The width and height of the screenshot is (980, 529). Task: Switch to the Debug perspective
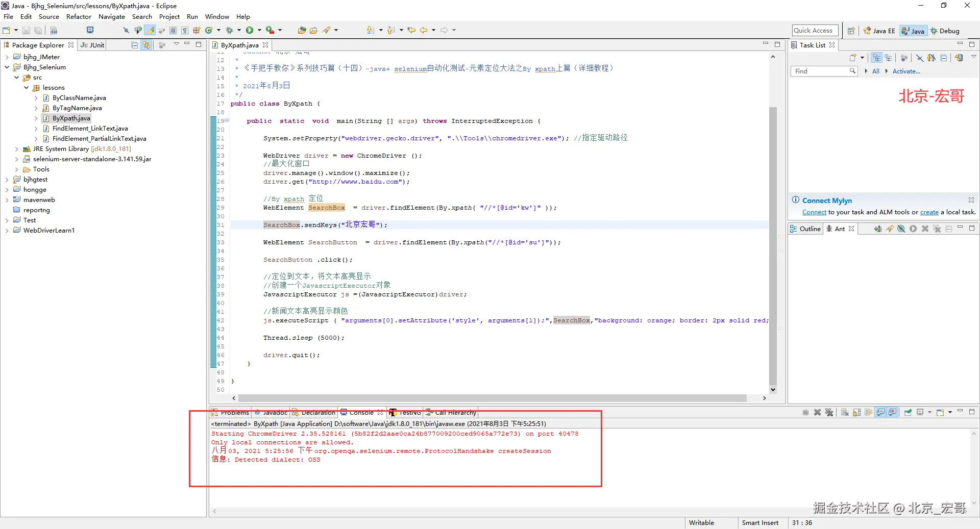point(945,31)
